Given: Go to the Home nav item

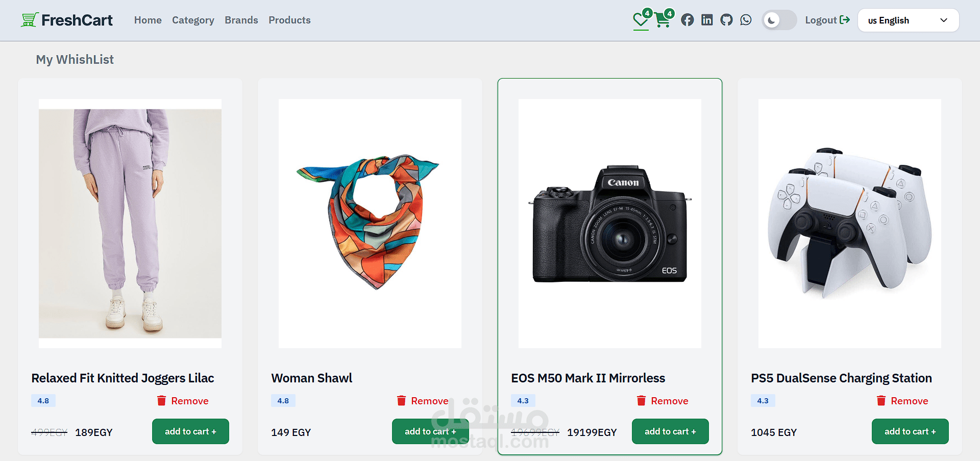Looking at the screenshot, I should point(148,20).
